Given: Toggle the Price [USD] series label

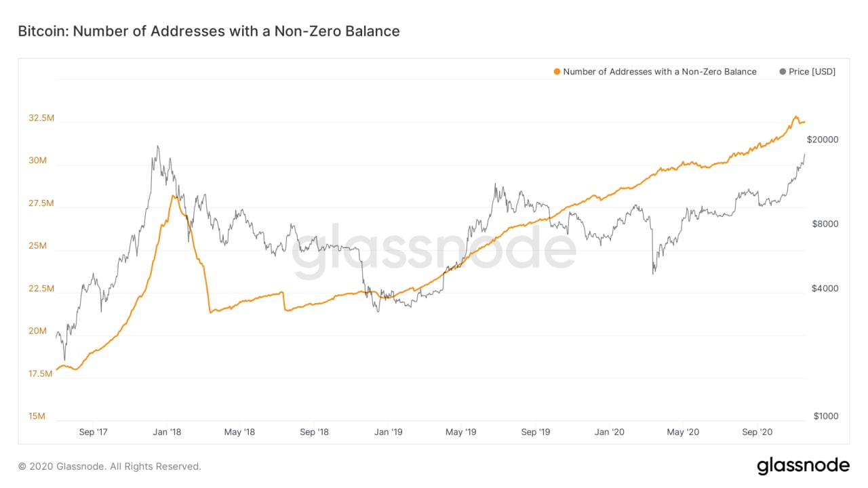Looking at the screenshot, I should point(812,72).
